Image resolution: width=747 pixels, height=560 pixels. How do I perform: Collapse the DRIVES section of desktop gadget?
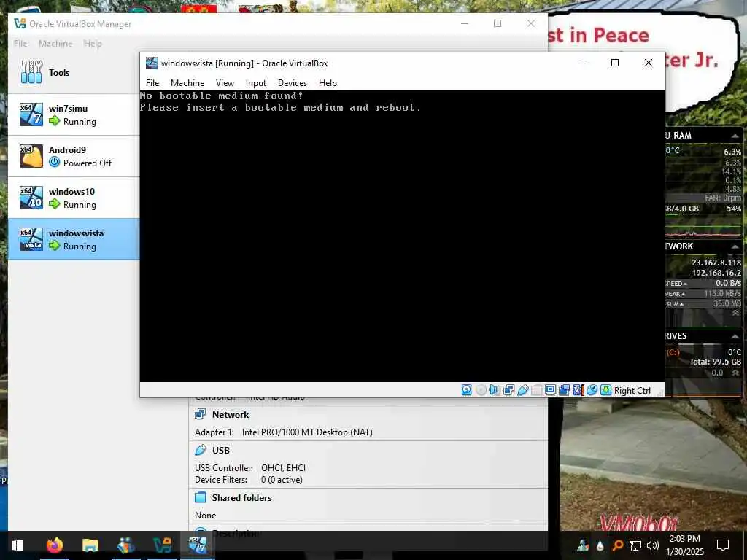tap(735, 336)
